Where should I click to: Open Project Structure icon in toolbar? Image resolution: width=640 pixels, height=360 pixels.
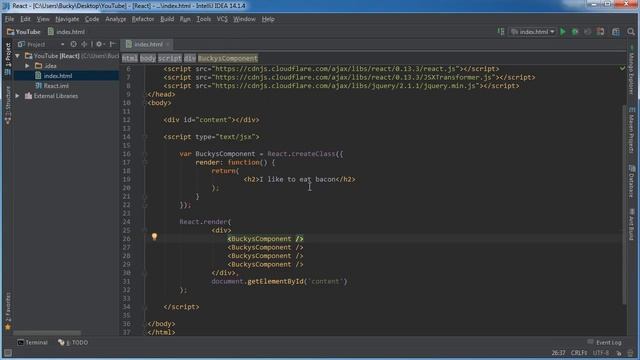600,31
